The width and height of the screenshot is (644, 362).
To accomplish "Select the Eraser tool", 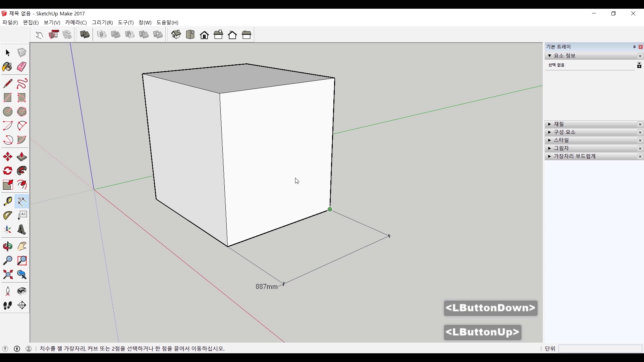I will (21, 67).
